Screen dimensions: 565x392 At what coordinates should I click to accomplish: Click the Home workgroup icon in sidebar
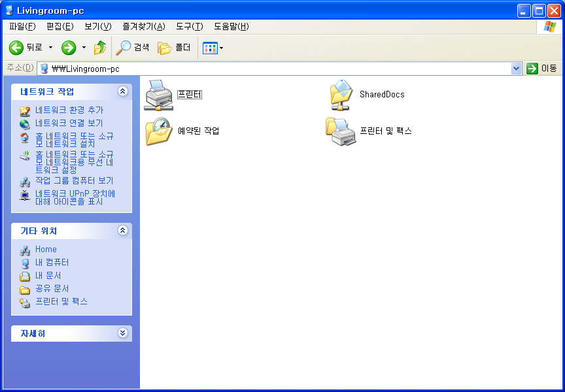tap(24, 250)
